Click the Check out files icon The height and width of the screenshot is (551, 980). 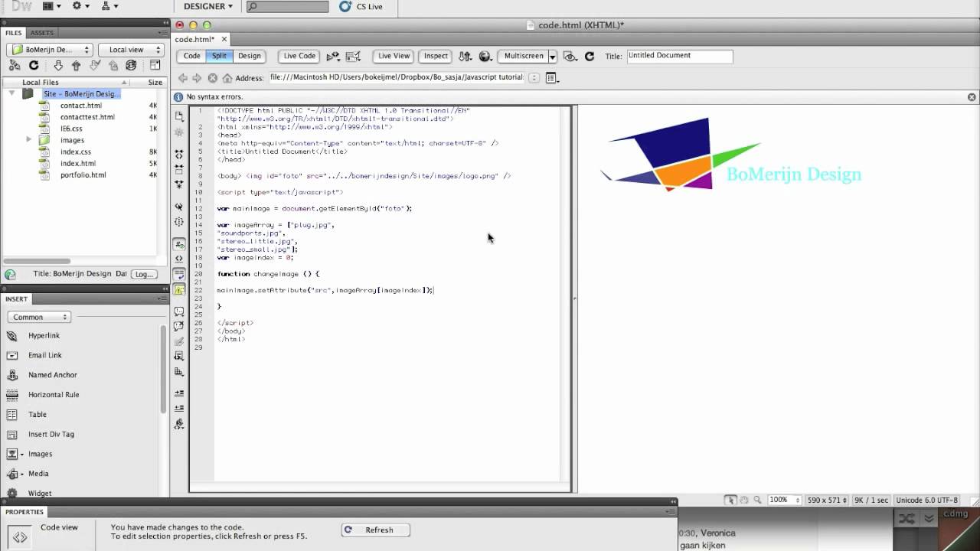pos(95,66)
